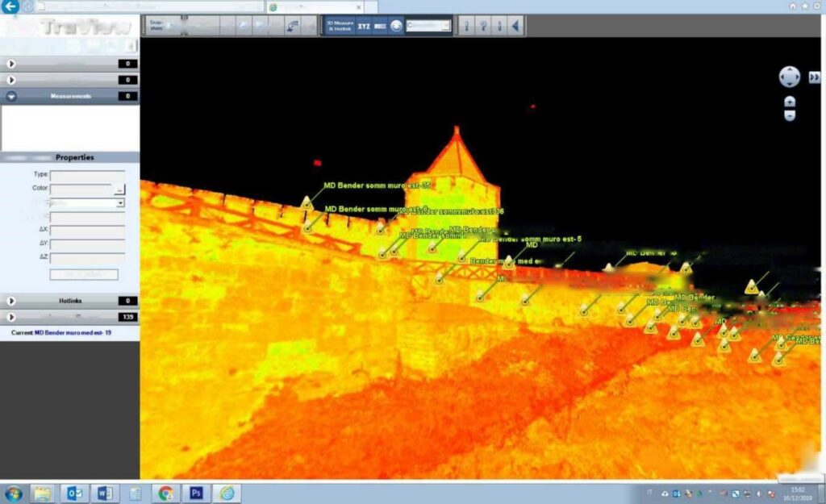Click the 'MD Bender somm muro est-35' hotlink marker
This screenshot has width=826, height=504.
307,203
